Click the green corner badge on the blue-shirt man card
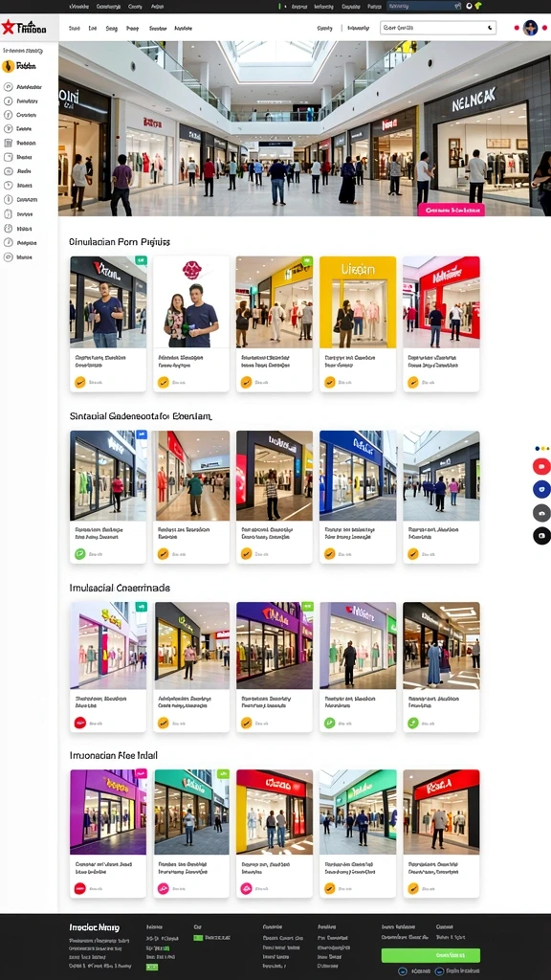Image resolution: width=551 pixels, height=980 pixels. 141,260
